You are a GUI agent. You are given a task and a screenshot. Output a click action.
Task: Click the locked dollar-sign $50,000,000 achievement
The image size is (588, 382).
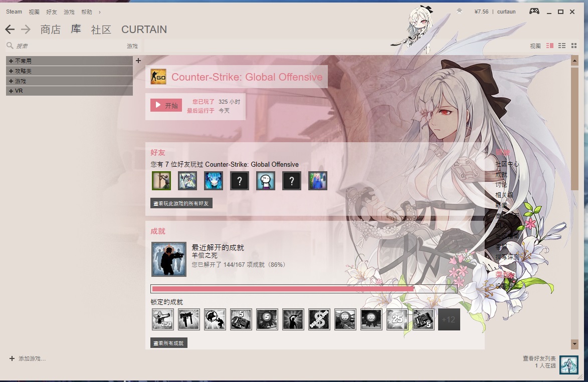click(x=319, y=319)
